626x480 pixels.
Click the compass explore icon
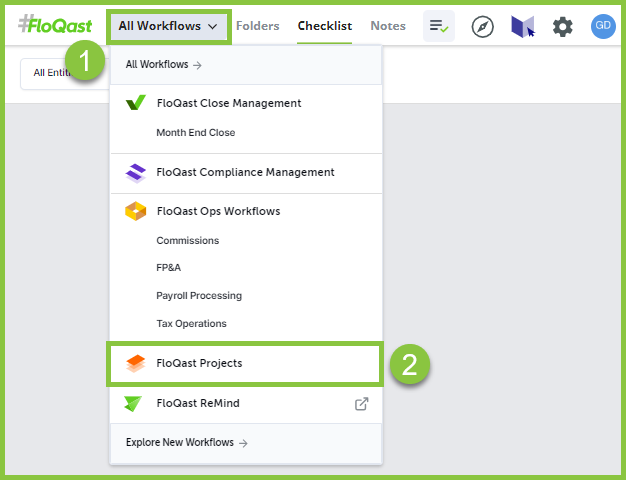(x=483, y=27)
